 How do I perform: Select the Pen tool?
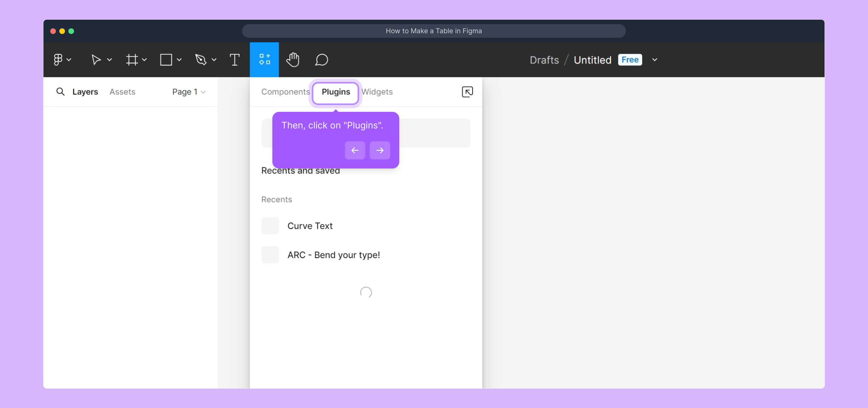[x=201, y=60]
